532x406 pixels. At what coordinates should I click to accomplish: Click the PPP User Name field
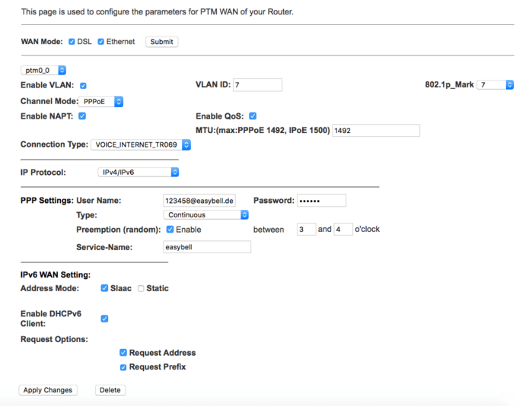[199, 201]
